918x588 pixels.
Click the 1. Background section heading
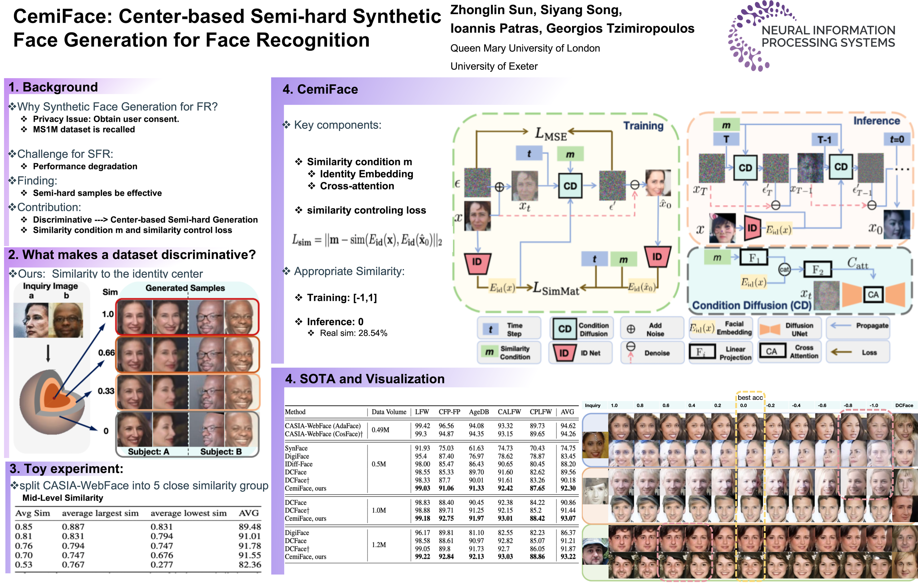coord(53,87)
